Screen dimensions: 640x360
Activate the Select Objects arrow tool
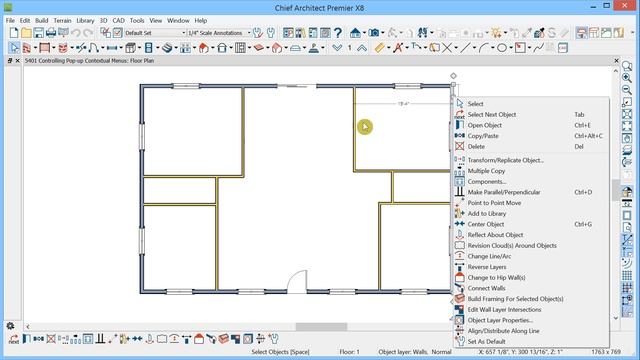(14, 48)
